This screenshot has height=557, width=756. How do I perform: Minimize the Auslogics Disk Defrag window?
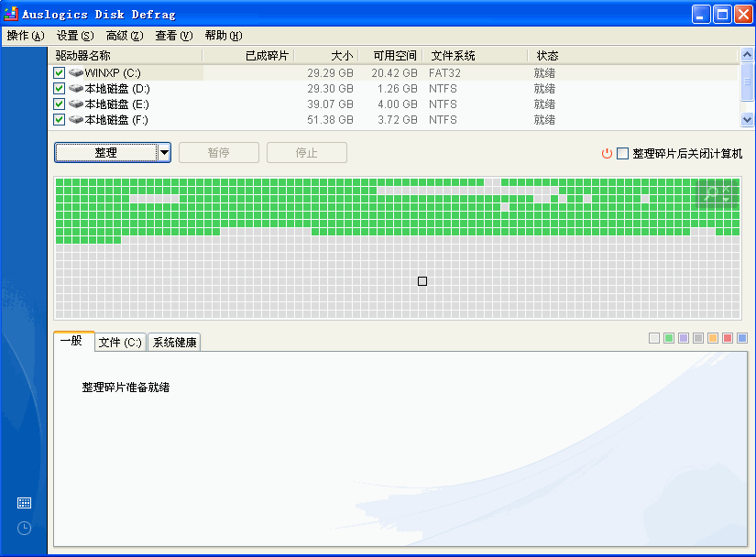point(701,15)
